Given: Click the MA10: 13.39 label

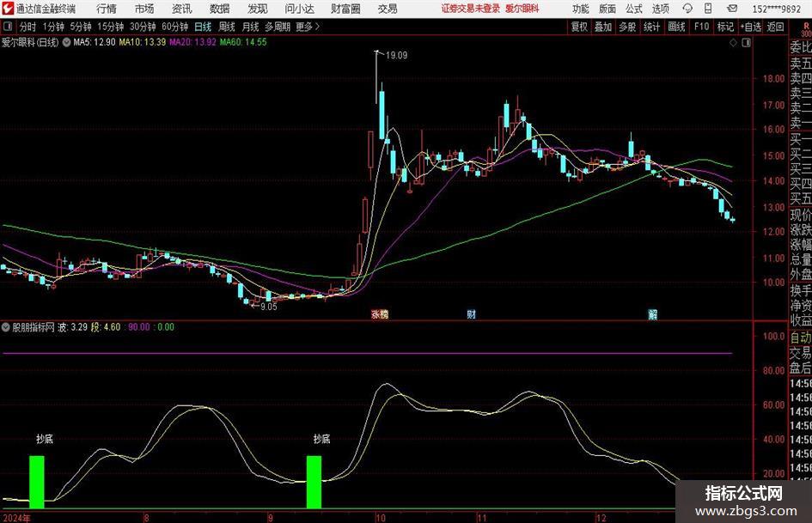Looking at the screenshot, I should click(143, 42).
